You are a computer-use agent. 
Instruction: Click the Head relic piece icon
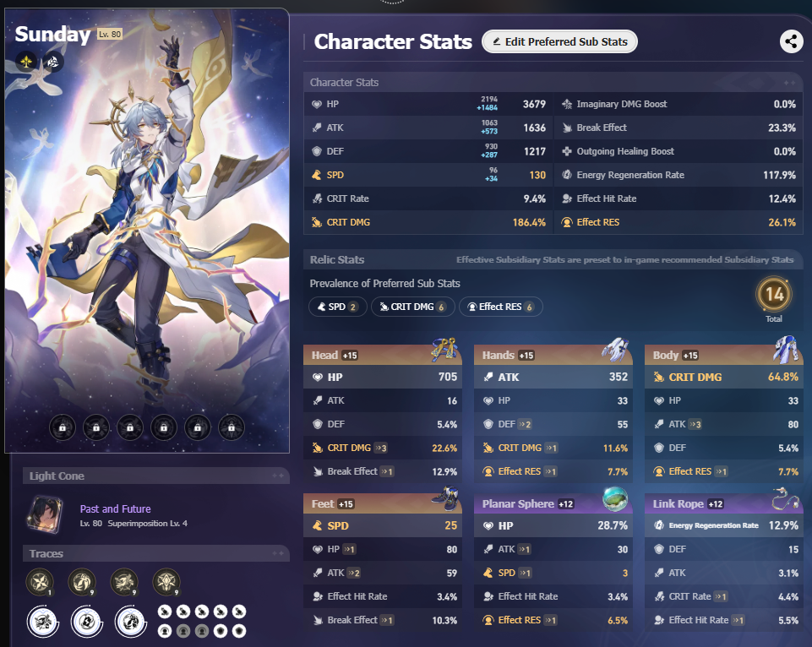coord(444,350)
